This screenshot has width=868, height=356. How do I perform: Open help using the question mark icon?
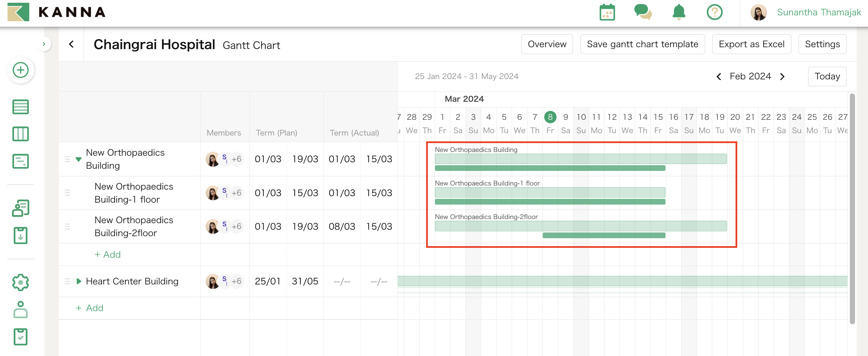(x=715, y=12)
